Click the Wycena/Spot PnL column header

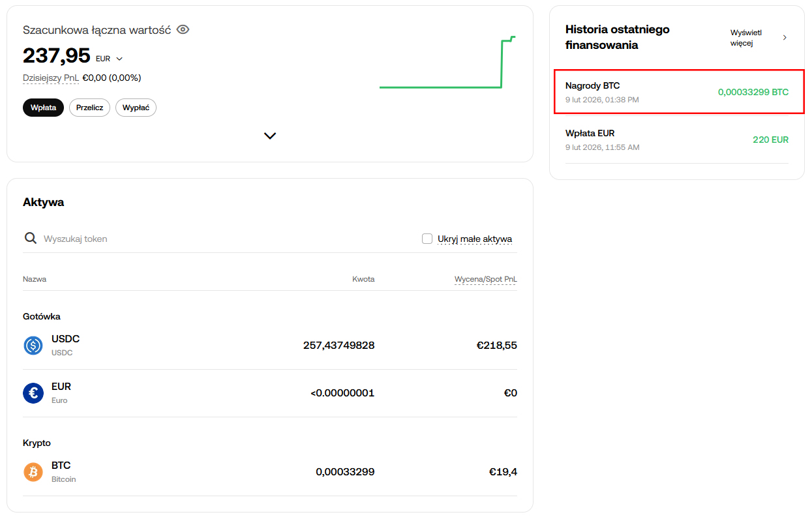pyautogui.click(x=485, y=279)
